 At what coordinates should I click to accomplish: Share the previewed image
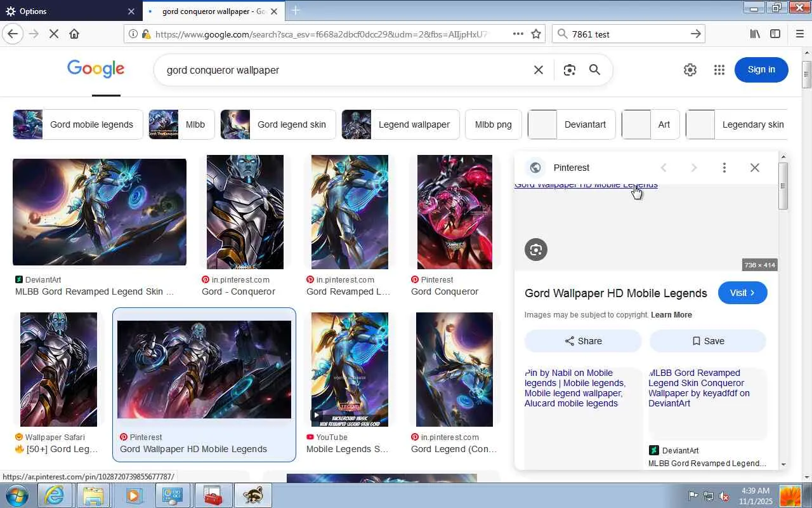[x=583, y=341]
